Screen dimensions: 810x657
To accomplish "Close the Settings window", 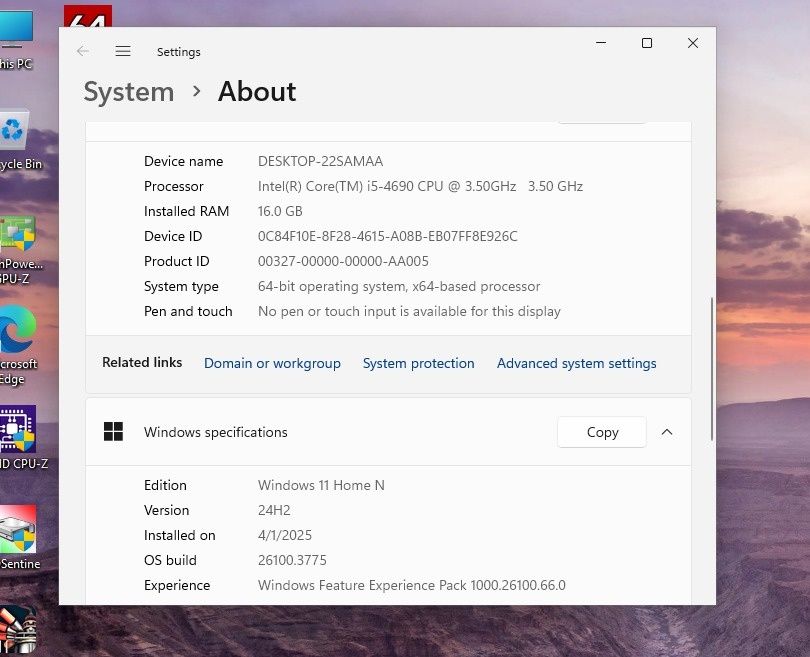I will (692, 43).
